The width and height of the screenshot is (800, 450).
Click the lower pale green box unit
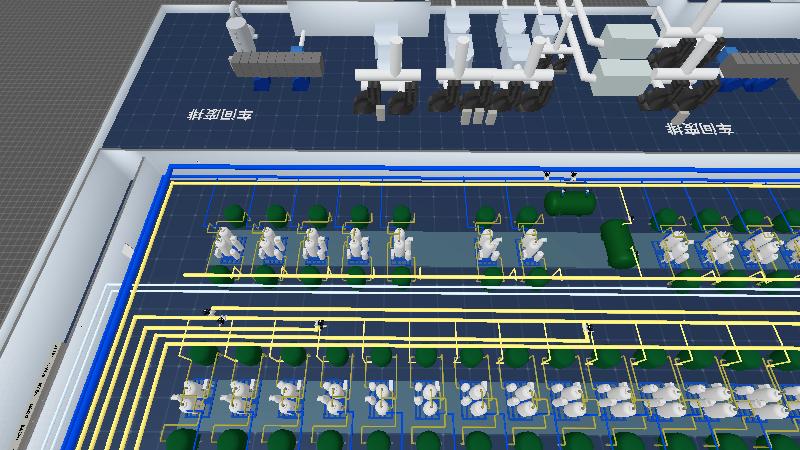pos(622,78)
